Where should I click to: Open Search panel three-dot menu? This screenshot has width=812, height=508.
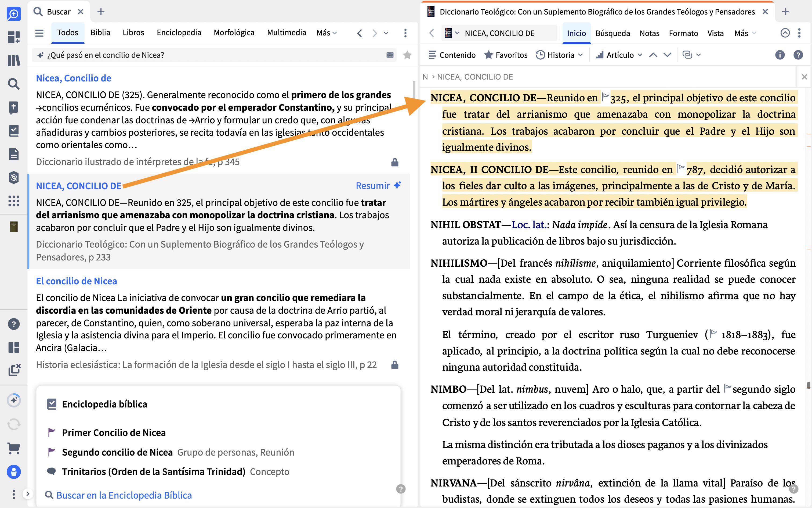[x=405, y=33]
